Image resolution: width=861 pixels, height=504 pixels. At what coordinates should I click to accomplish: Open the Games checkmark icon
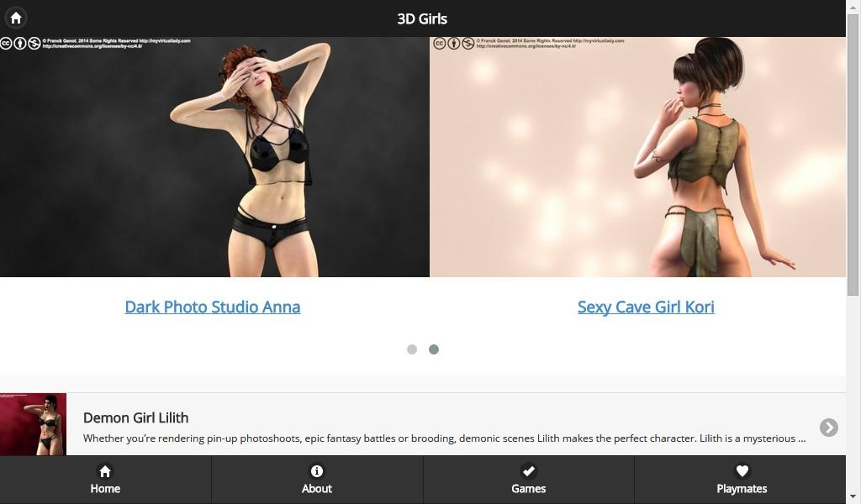pos(528,471)
